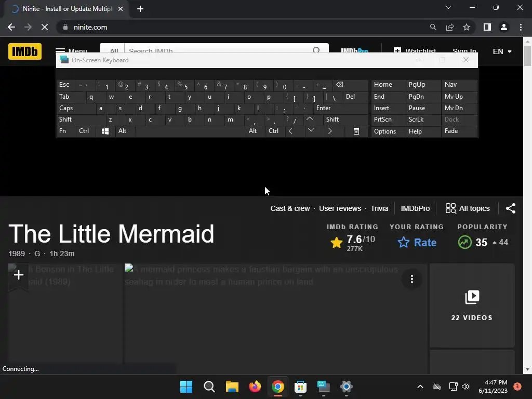Expand the EN language dropdown
532x399 pixels.
point(502,51)
